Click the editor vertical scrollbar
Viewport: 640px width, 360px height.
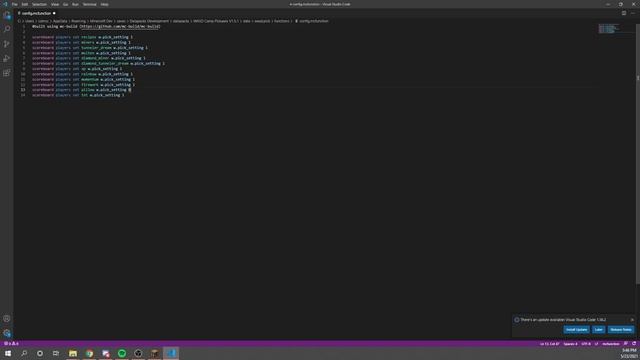[x=638, y=155]
